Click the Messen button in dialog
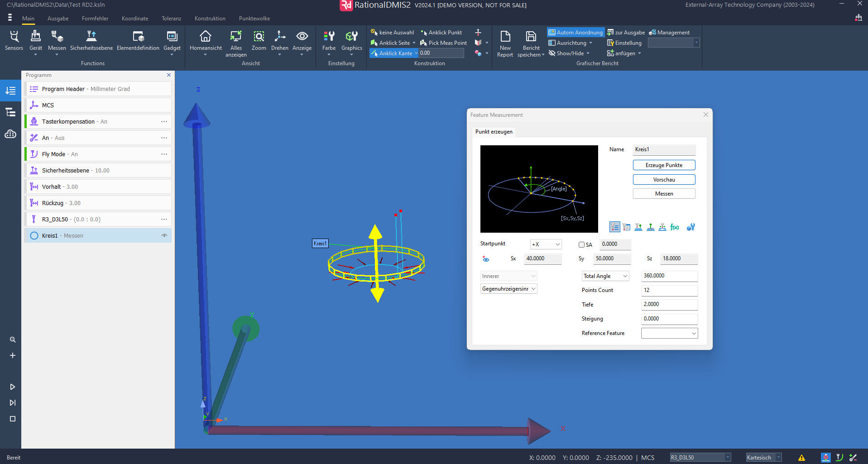The image size is (868, 464). coord(664,193)
